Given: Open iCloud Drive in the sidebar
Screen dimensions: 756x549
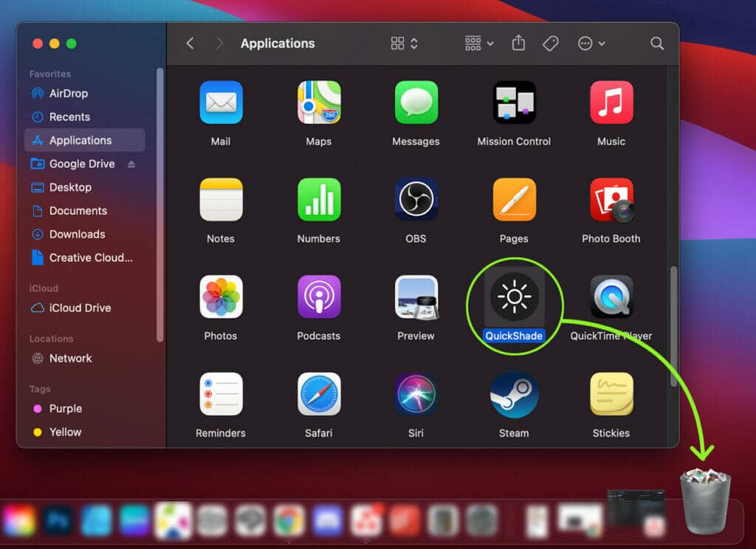Looking at the screenshot, I should [x=85, y=308].
